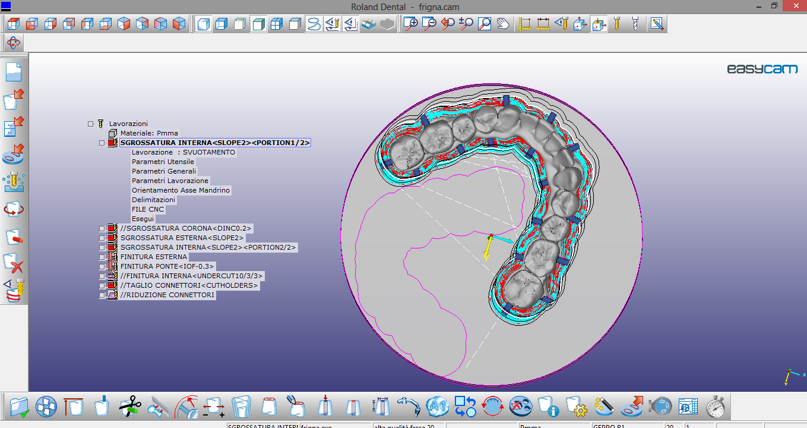The height and width of the screenshot is (428, 807).
Task: Select Orientamento Asse Mandrino item
Action: tap(180, 190)
